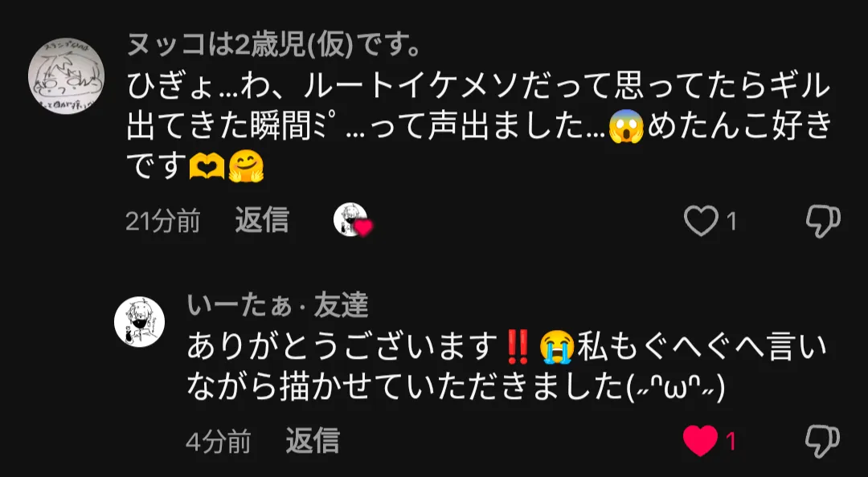Open the round sketch avatar of the top commenter

pos(67,76)
